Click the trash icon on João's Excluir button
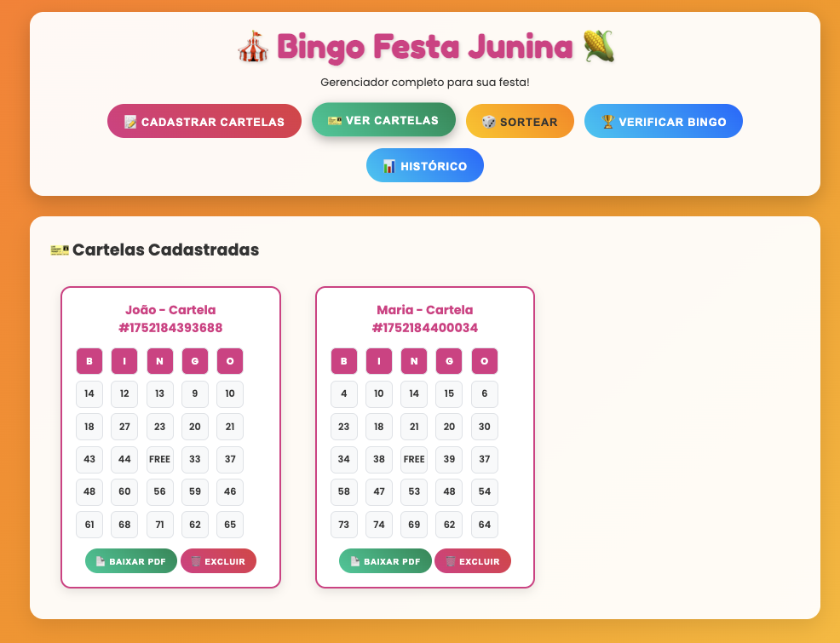The width and height of the screenshot is (840, 643). tap(196, 561)
